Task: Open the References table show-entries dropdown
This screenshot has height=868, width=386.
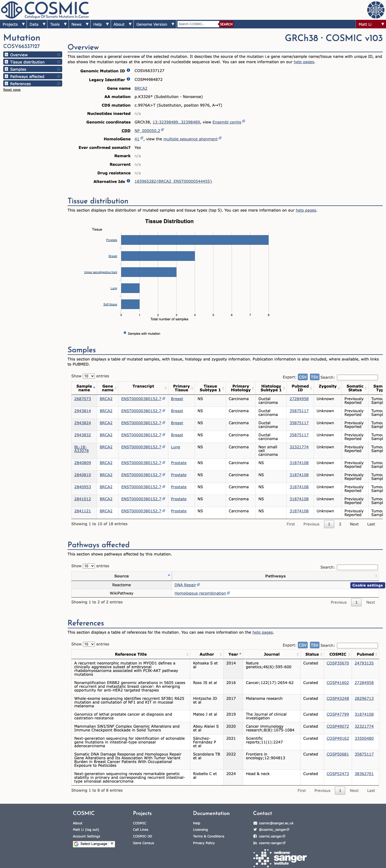Action: pos(89,644)
